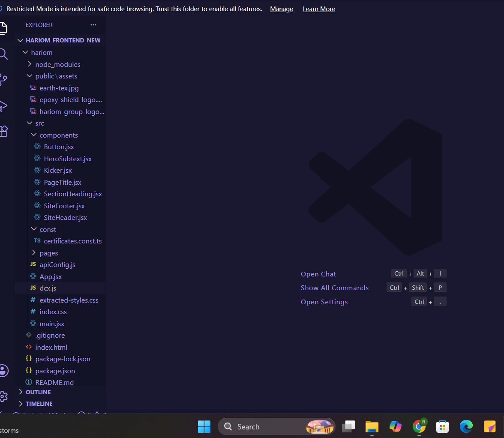The height and width of the screenshot is (438, 504).
Task: Open the hariom-group-logo image file
Action: [60, 111]
